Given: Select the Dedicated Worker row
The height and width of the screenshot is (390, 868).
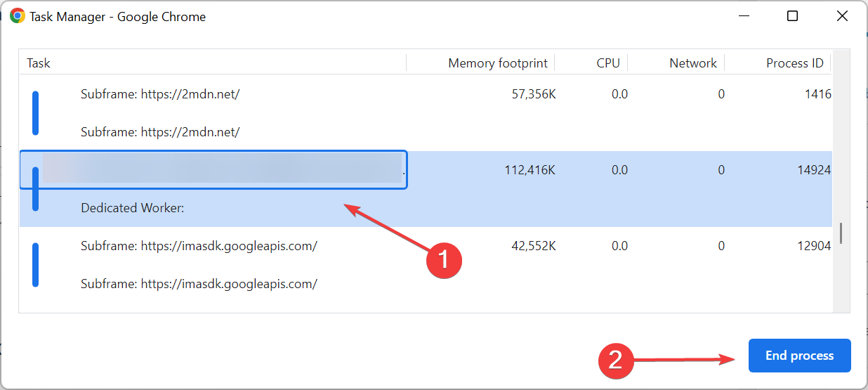Looking at the screenshot, I should point(426,208).
